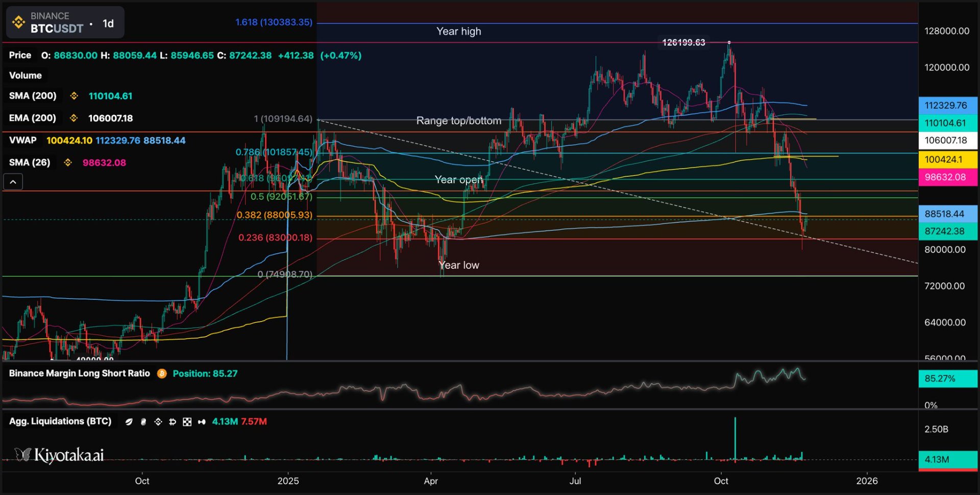
Task: Click the orange Bitcoin icon beside Long Short Ratio
Action: tap(162, 374)
